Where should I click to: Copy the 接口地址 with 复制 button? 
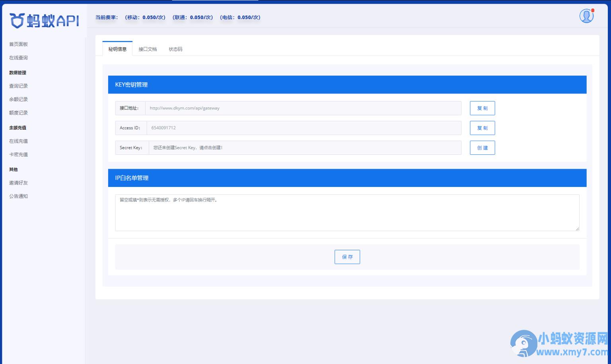click(482, 108)
